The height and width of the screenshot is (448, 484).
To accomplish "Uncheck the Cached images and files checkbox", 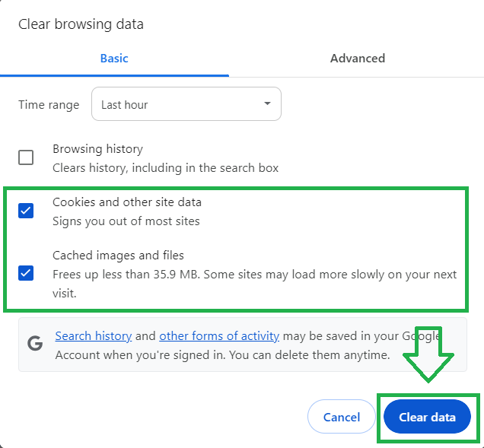I will point(26,272).
